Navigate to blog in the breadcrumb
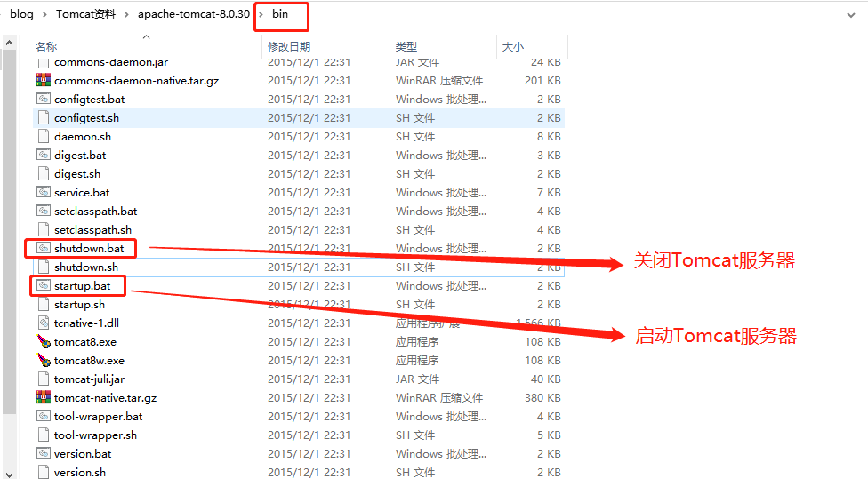The height and width of the screenshot is (479, 868). 21,14
